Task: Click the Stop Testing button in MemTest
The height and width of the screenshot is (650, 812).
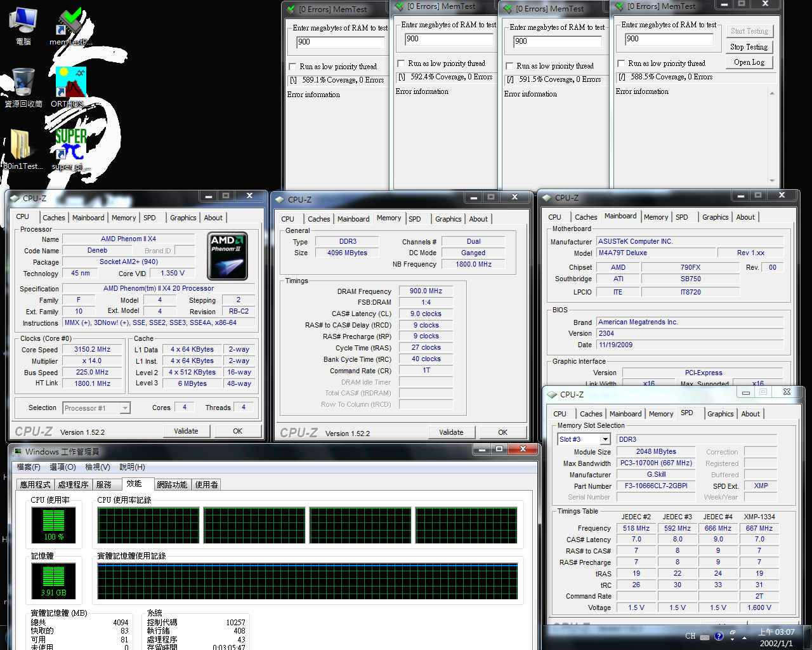Action: click(x=749, y=47)
